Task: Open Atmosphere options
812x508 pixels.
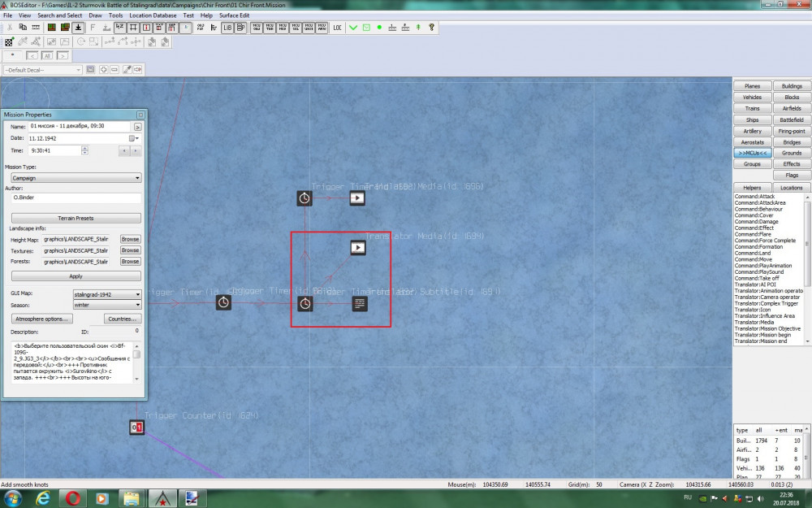Action: [x=42, y=319]
